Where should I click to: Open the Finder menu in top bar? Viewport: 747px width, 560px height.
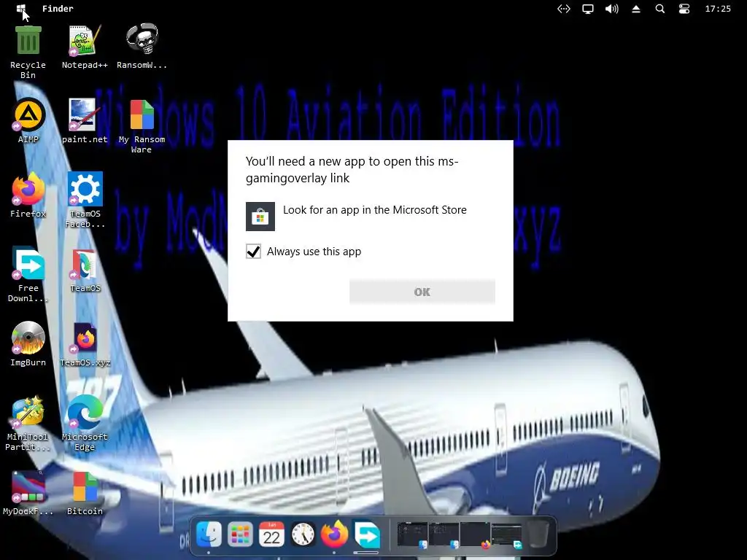coord(58,9)
